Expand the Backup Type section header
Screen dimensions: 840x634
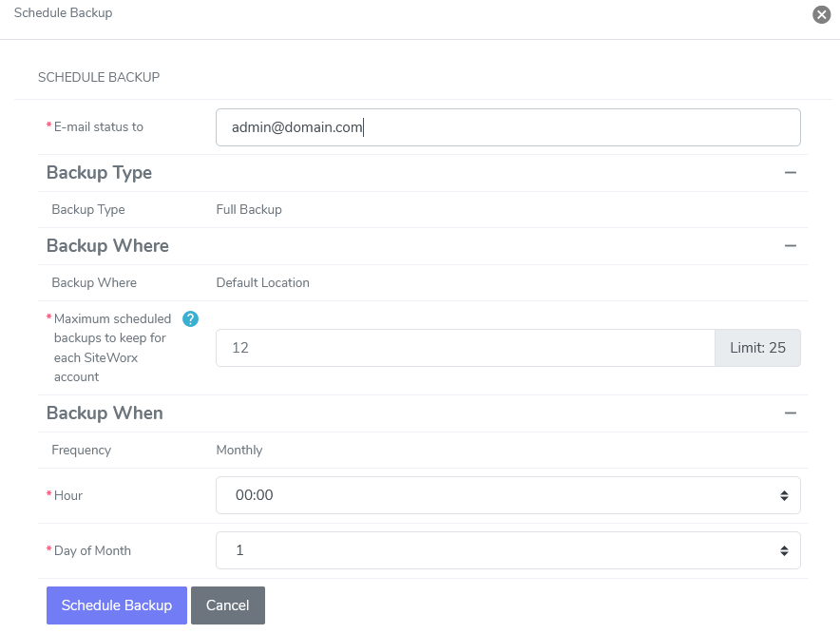point(99,173)
